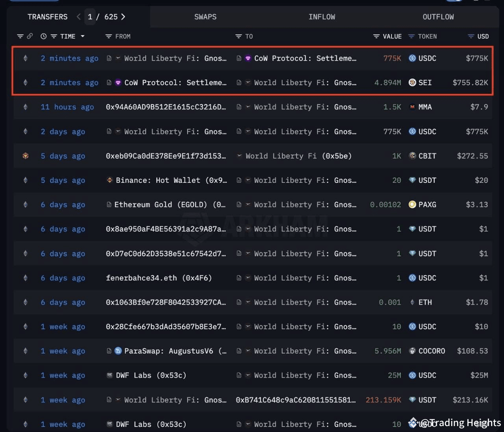Switch to the SWAPS tab
This screenshot has height=432, width=504.
tap(205, 17)
